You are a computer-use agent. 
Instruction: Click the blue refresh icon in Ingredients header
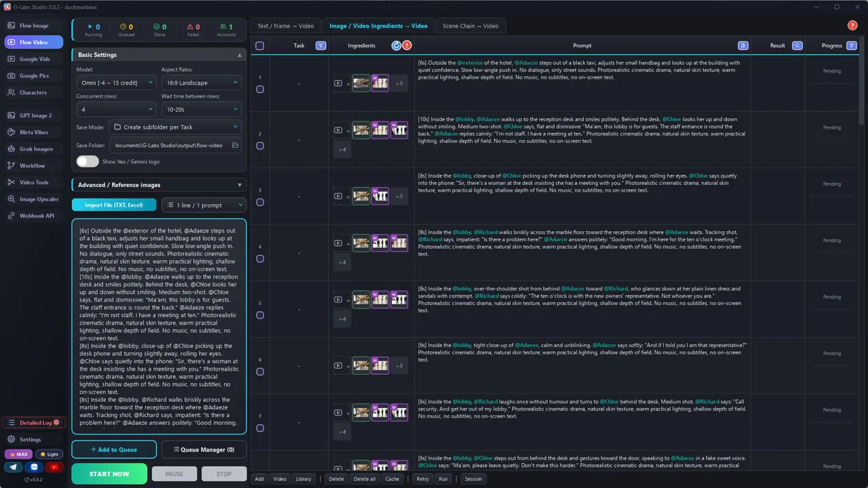(x=397, y=45)
